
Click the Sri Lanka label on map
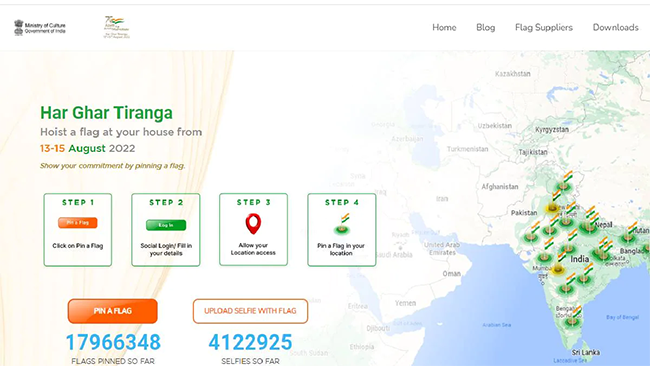[586, 352]
